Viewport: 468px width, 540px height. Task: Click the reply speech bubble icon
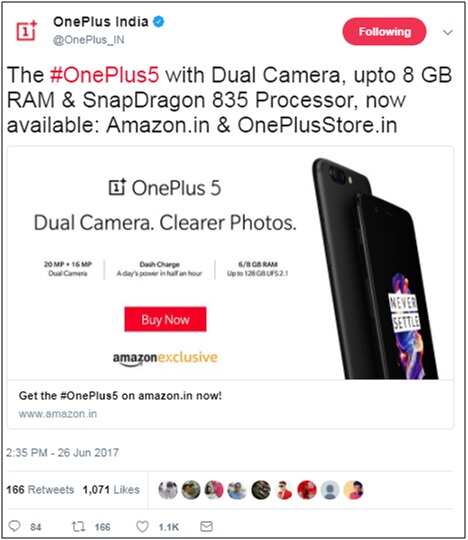14,526
